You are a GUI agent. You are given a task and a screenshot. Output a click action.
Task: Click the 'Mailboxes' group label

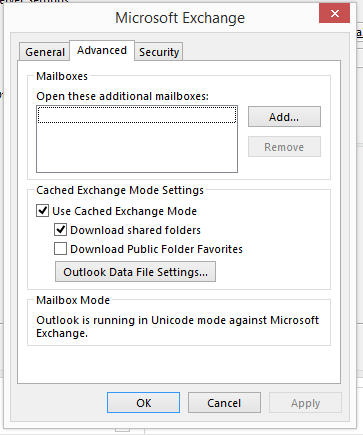[x=62, y=76]
